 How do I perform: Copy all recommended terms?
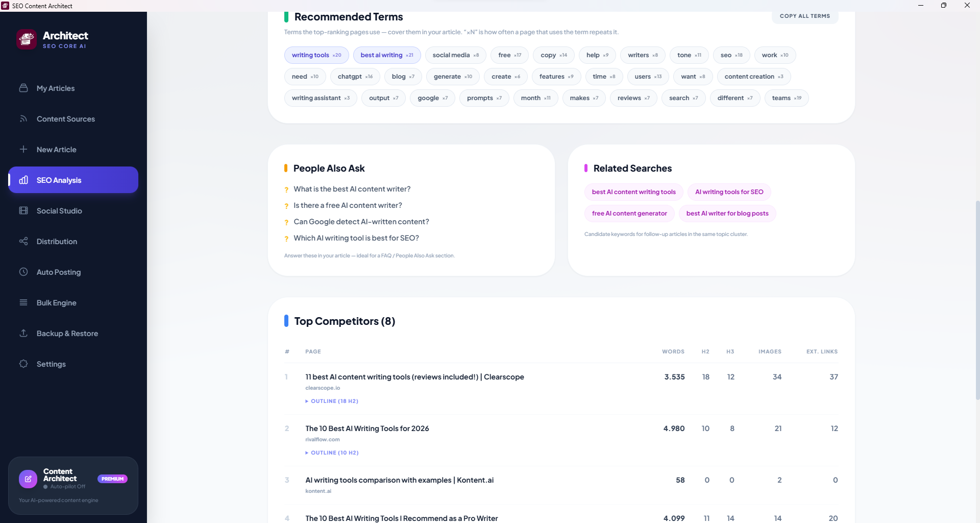click(x=805, y=16)
